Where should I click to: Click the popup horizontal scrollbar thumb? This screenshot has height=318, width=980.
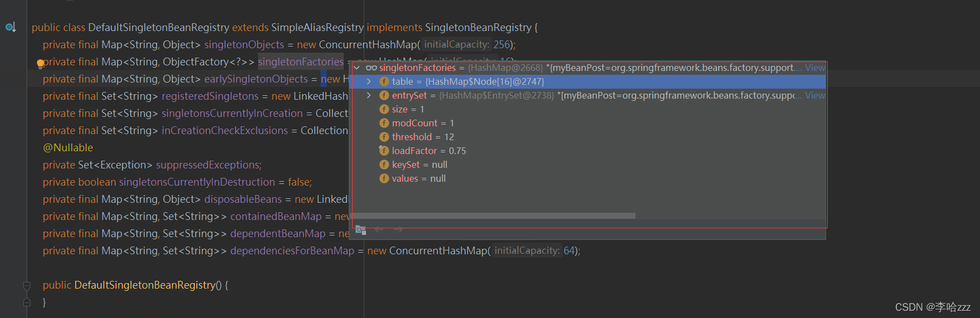[x=493, y=216]
